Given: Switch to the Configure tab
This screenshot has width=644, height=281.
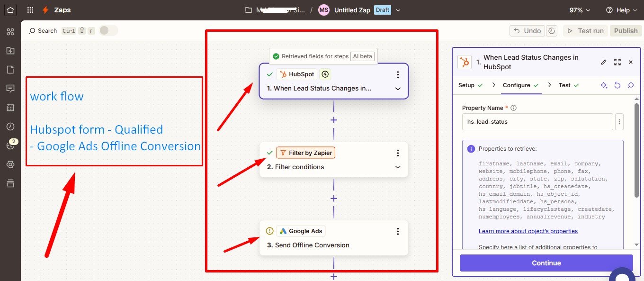Looking at the screenshot, I should click(x=521, y=85).
